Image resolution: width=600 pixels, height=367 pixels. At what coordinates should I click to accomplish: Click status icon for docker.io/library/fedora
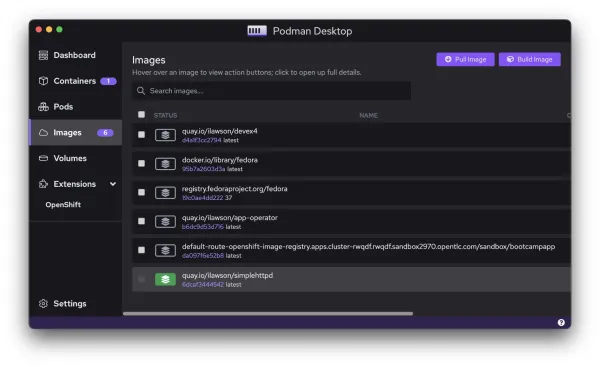coord(165,164)
